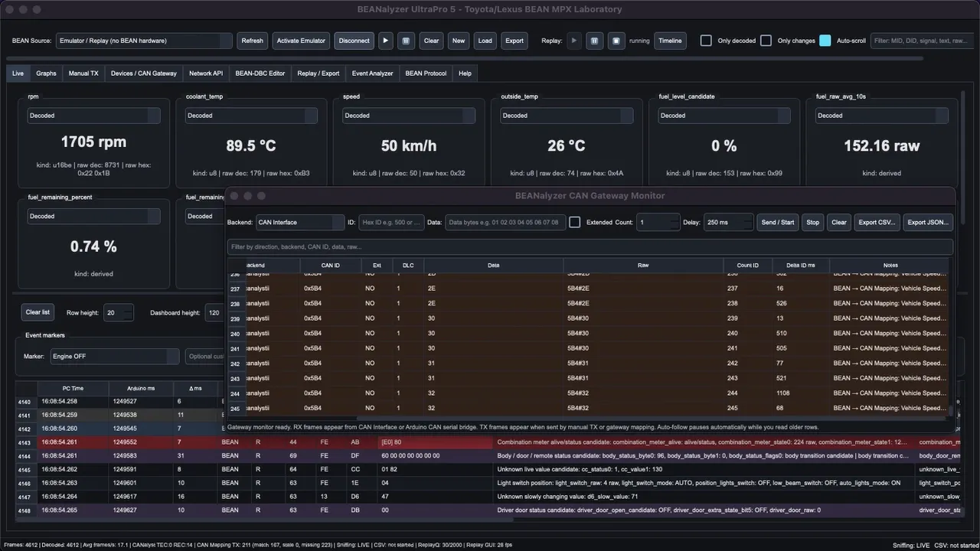The image size is (980, 551).
Task: Click the New button
Action: [x=459, y=41]
